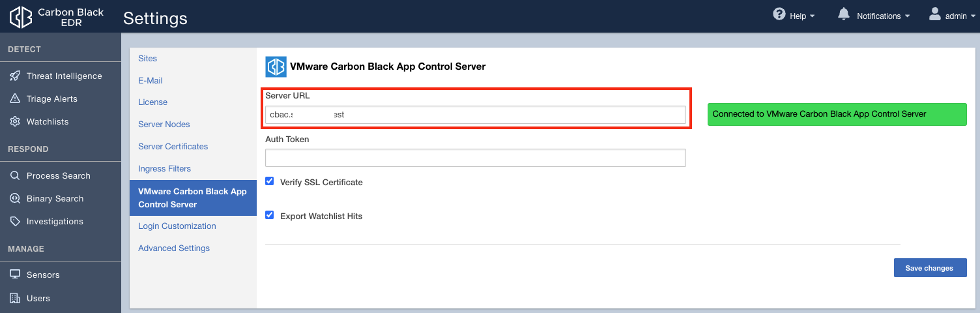Image resolution: width=980 pixels, height=313 pixels.
Task: Expand the Help dropdown menu
Action: [x=794, y=16]
